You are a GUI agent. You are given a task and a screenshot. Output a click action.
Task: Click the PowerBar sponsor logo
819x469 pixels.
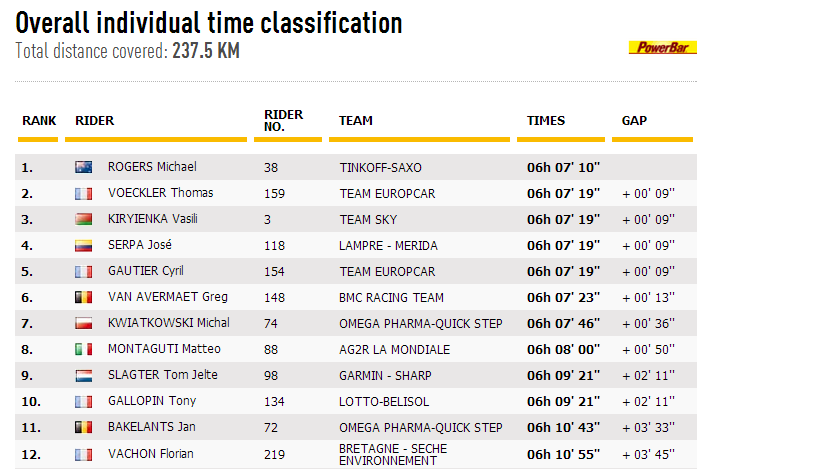click(x=662, y=48)
